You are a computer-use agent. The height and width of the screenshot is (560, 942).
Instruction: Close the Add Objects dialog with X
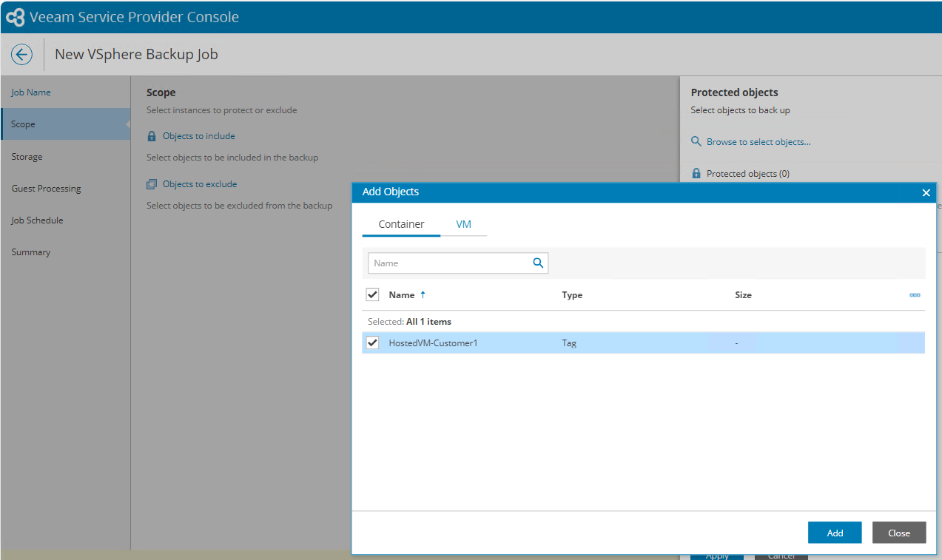[x=926, y=192]
